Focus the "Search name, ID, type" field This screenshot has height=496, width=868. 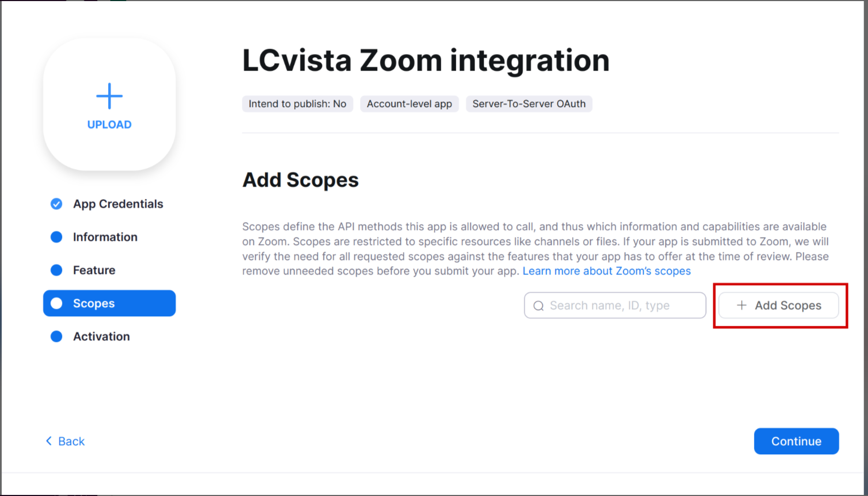click(x=621, y=306)
